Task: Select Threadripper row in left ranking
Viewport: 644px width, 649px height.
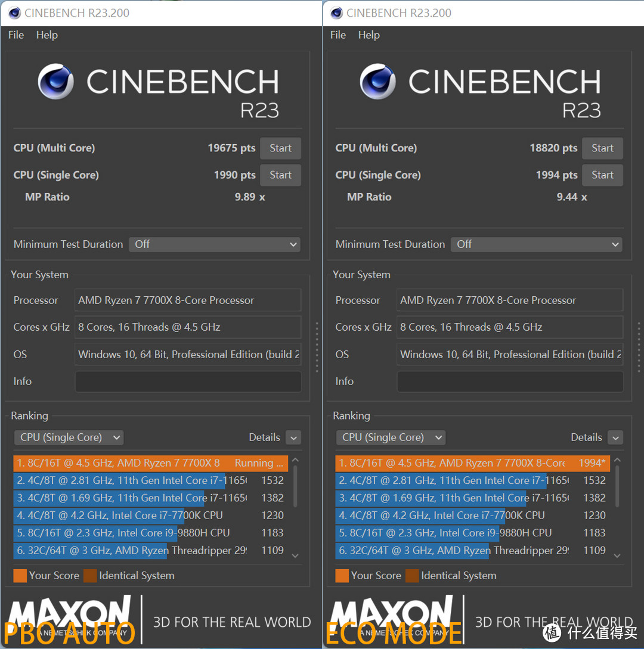Action: [x=151, y=551]
